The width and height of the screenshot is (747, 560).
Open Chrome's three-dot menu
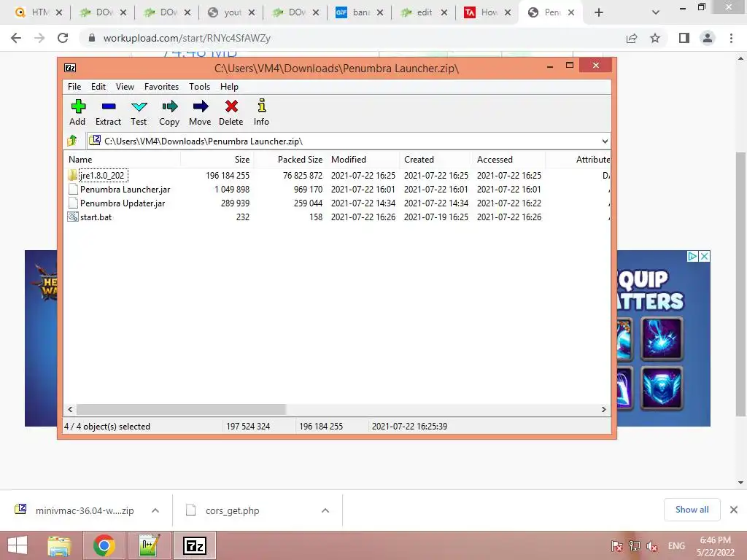tap(731, 38)
